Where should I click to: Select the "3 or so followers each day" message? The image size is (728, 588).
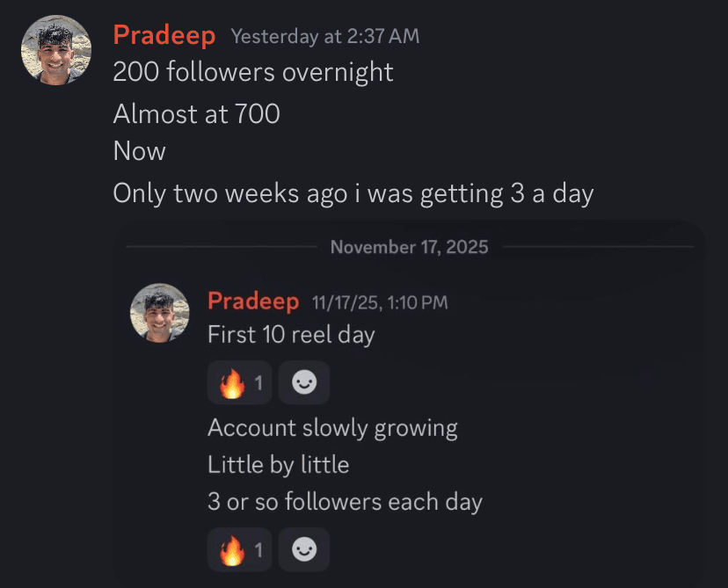click(345, 502)
